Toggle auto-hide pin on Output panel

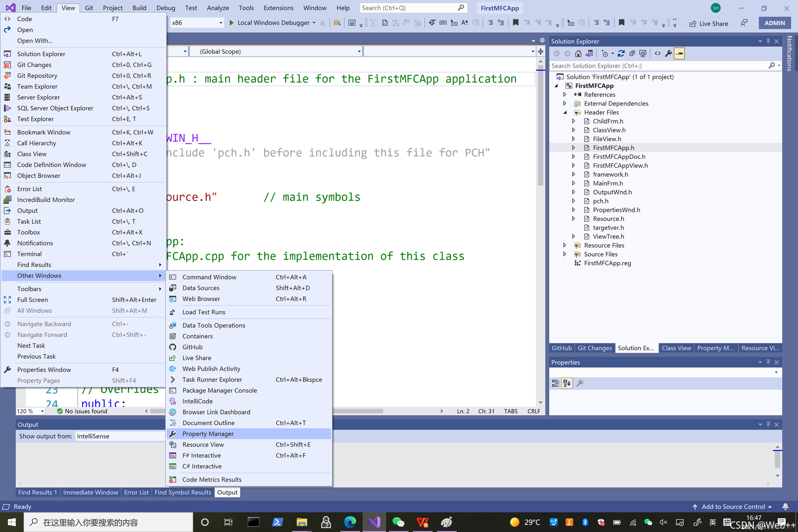pyautogui.click(x=768, y=424)
